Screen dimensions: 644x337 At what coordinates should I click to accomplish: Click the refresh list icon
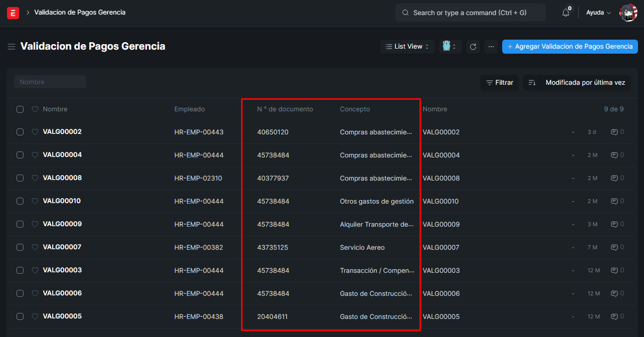tap(473, 47)
